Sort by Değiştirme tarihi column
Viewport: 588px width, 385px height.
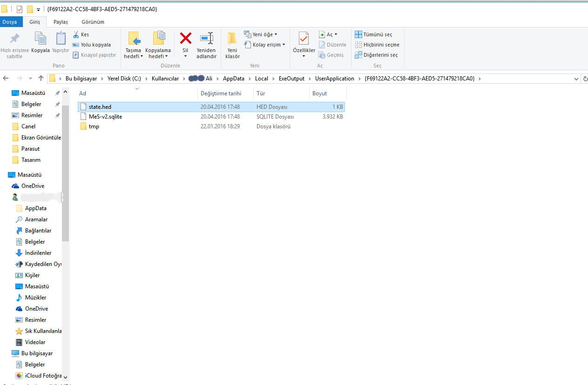coord(225,93)
